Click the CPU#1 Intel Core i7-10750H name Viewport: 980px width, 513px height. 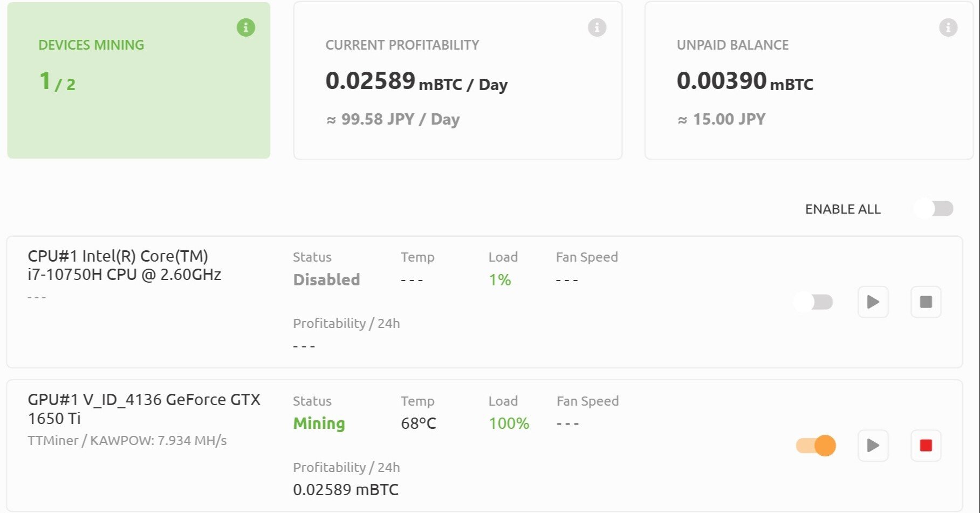tap(125, 265)
